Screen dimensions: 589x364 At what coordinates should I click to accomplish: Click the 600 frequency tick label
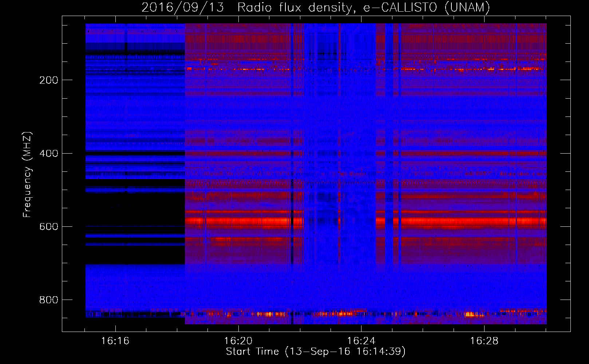pyautogui.click(x=49, y=226)
